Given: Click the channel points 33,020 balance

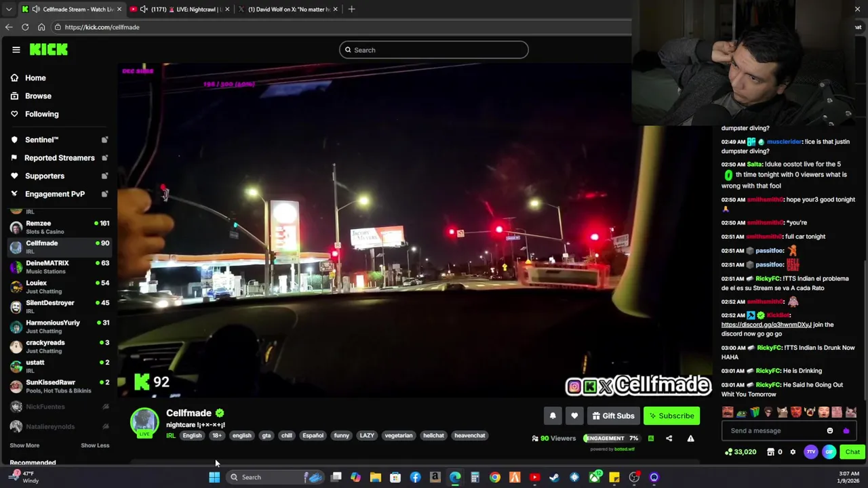Looking at the screenshot, I should point(741,452).
